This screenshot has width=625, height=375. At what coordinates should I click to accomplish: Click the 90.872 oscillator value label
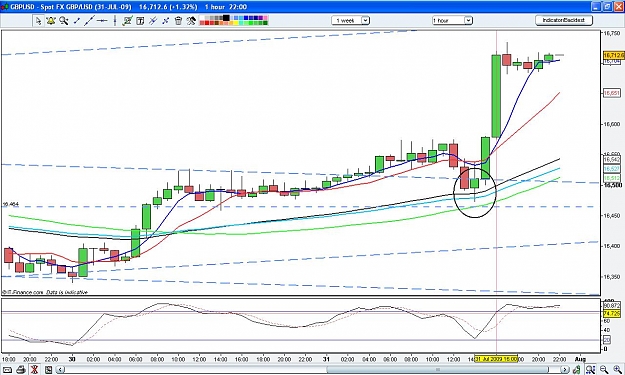click(x=612, y=306)
